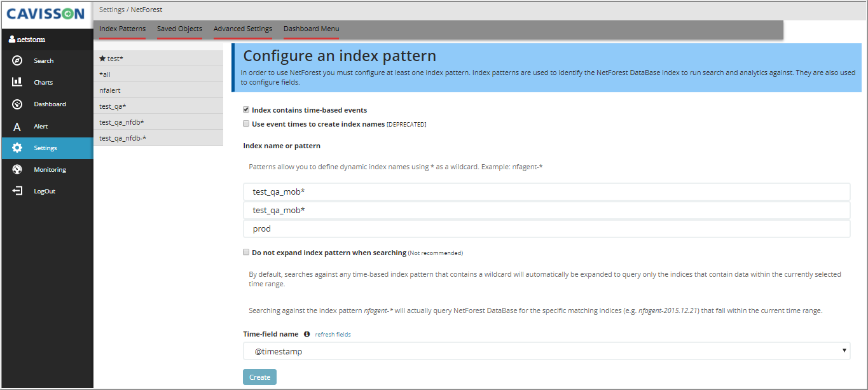The height and width of the screenshot is (390, 868).
Task: Click the Alert letter A icon
Action: pyautogui.click(x=17, y=127)
